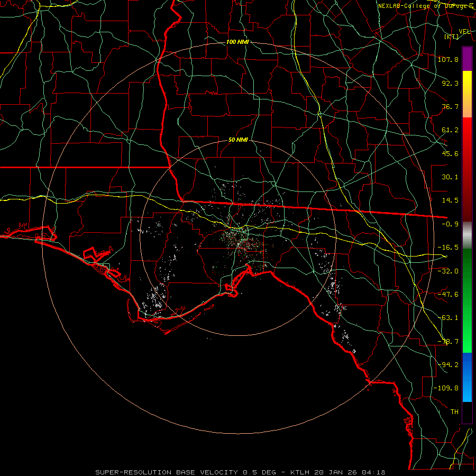Screen dimensions: 476x476
Task: Click the 107.8 velocity scale value
Action: [x=448, y=59]
